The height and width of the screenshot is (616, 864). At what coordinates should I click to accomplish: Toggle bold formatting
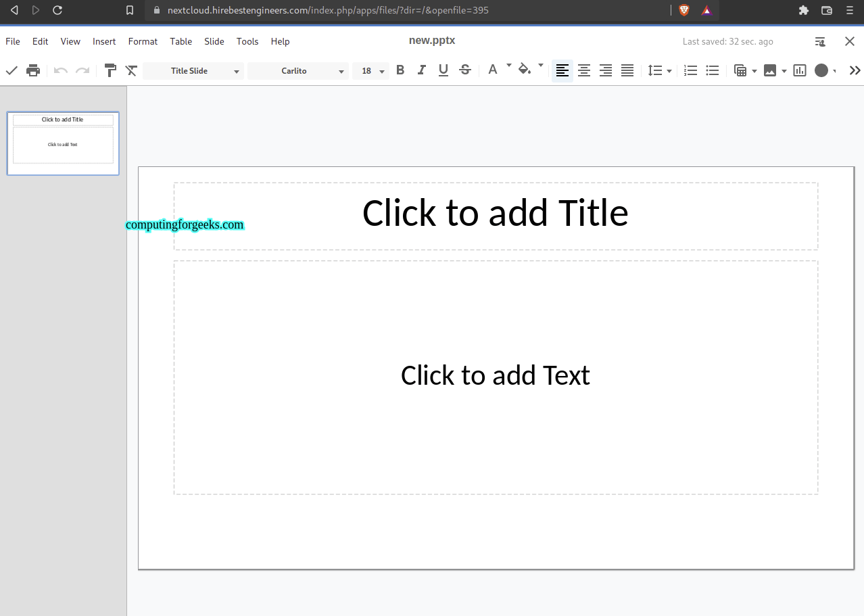[x=400, y=70]
